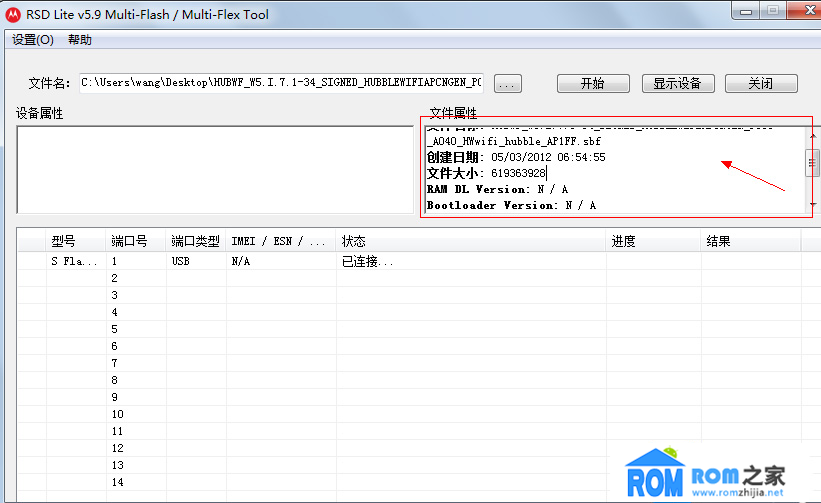Minimize the RSD Lite window
Screen dimensions: 821x503
pyautogui.click(x=746, y=10)
